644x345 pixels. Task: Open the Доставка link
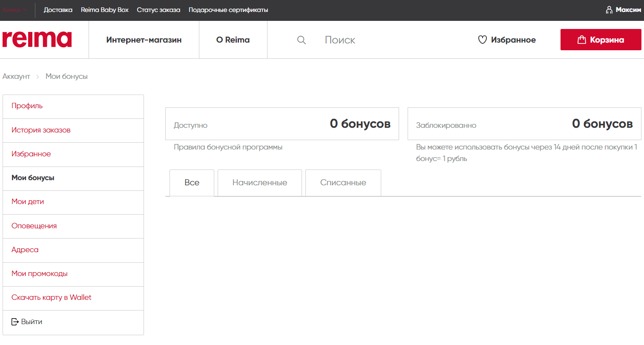58,10
